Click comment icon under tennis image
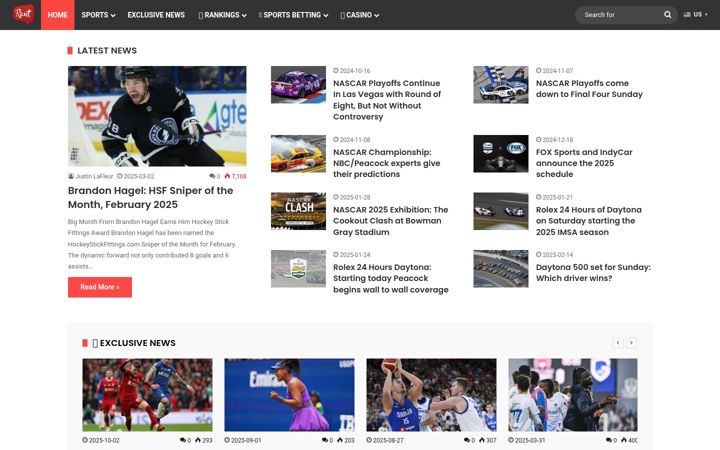 325,440
